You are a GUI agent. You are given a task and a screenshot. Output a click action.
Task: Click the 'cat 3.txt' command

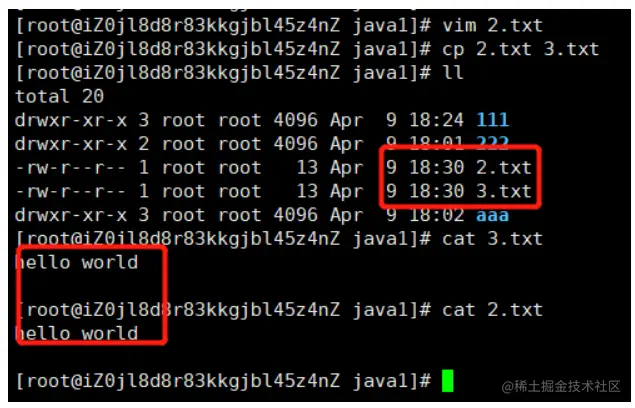pos(492,239)
